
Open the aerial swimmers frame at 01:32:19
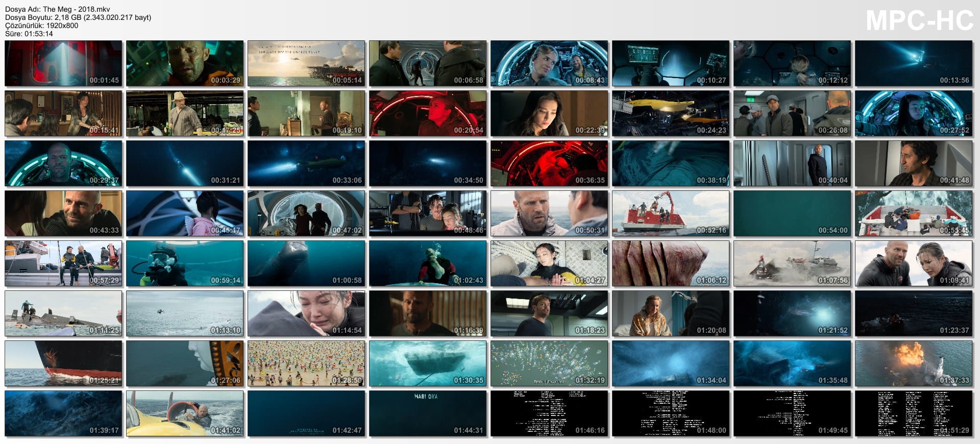(x=549, y=363)
